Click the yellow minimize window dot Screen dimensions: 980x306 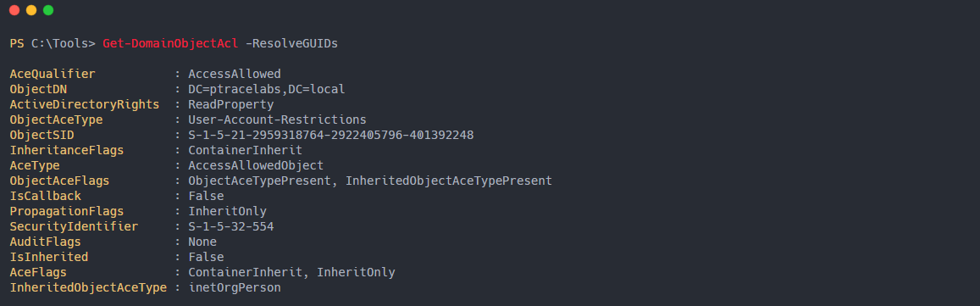pyautogui.click(x=30, y=11)
